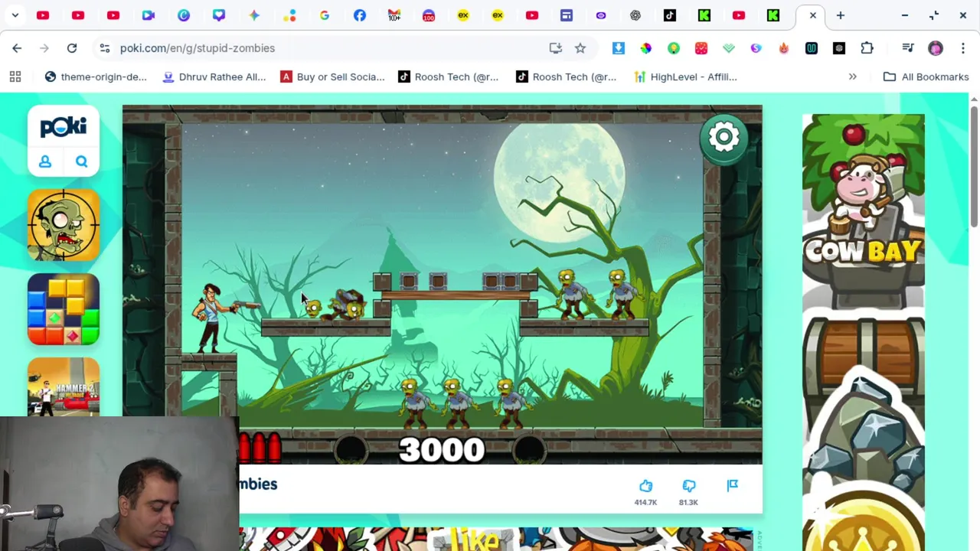Go back in browser history
This screenshot has height=551, width=980.
[x=17, y=48]
